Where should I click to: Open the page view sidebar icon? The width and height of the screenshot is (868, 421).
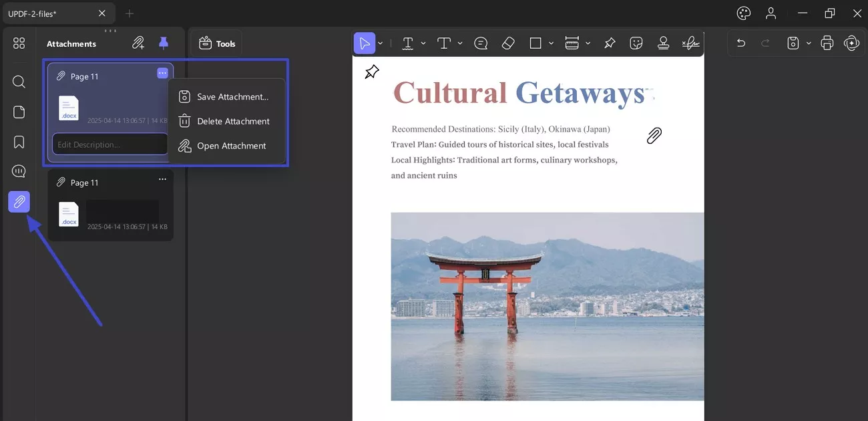click(x=19, y=112)
